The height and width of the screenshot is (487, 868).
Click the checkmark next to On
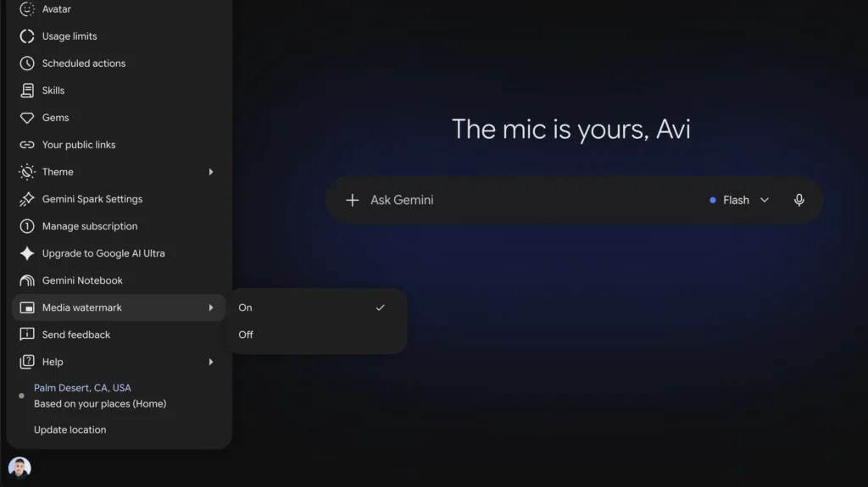click(381, 307)
